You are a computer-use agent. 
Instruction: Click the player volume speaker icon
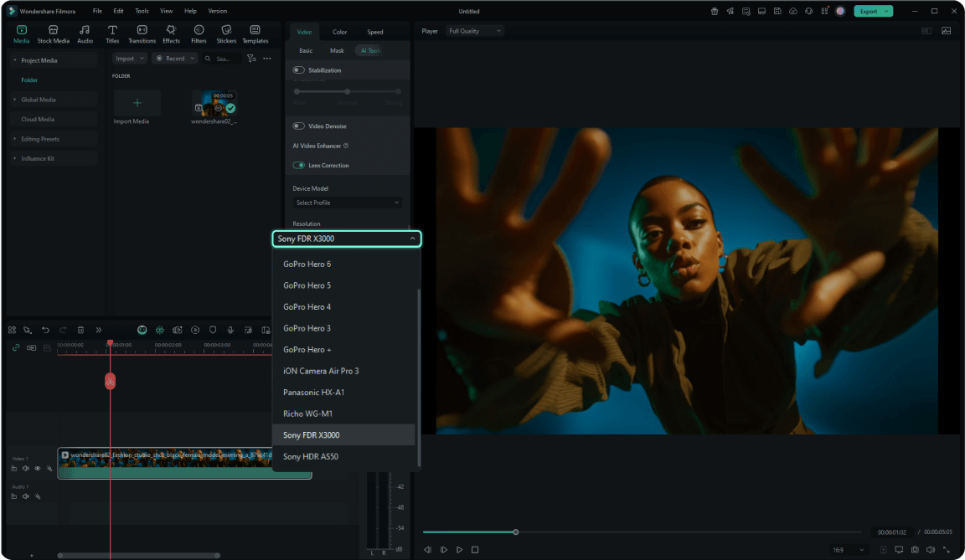931,550
